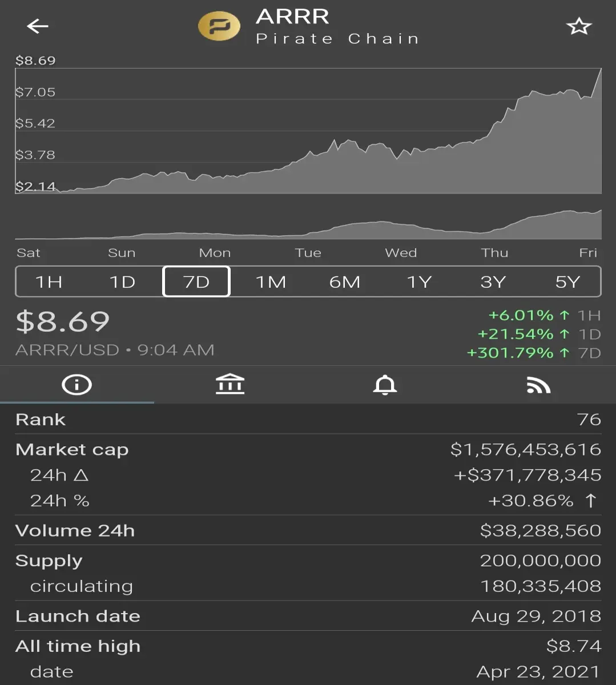Open the news feed RSS icon tab
This screenshot has width=616, height=685.
pos(538,385)
